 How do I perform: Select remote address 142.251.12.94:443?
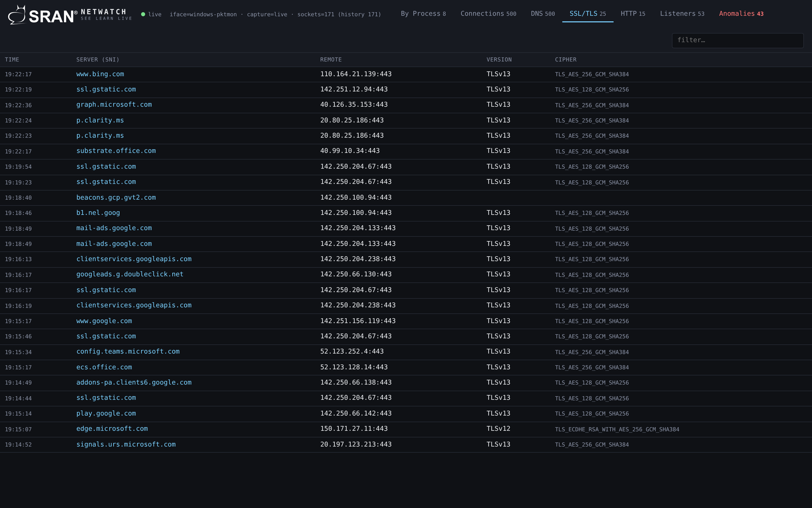point(354,90)
